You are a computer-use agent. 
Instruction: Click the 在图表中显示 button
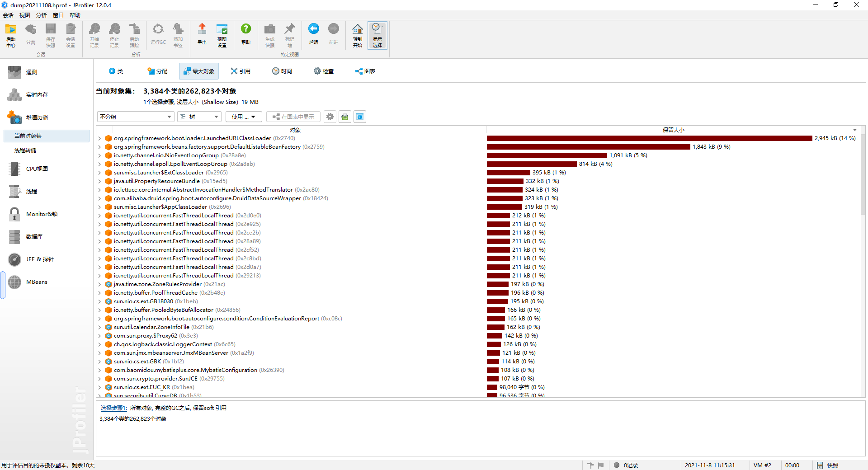point(293,117)
